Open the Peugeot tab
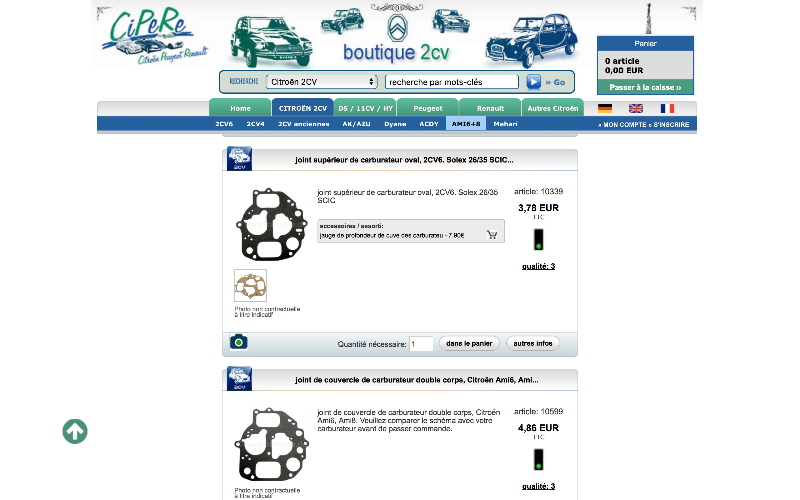This screenshot has width=800, height=500. coord(428,108)
